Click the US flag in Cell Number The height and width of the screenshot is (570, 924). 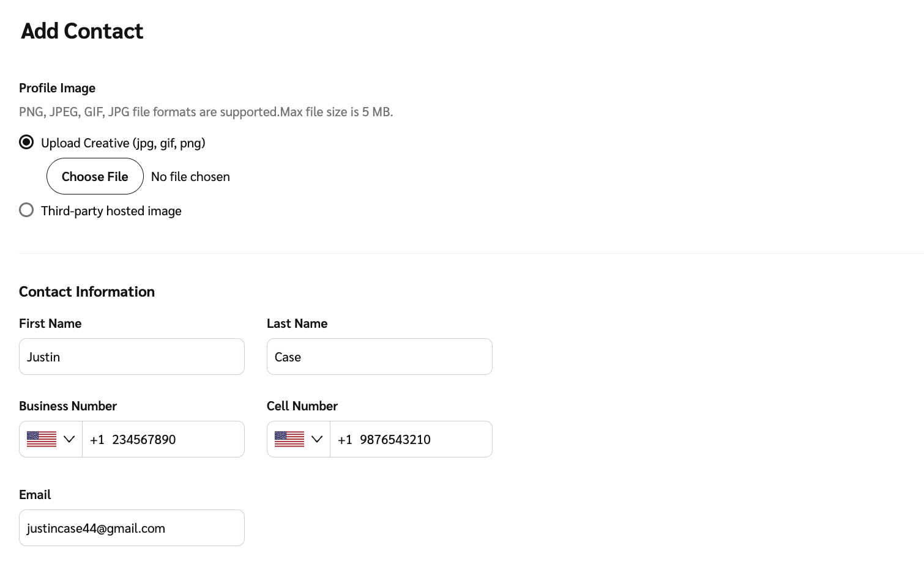[x=289, y=439]
